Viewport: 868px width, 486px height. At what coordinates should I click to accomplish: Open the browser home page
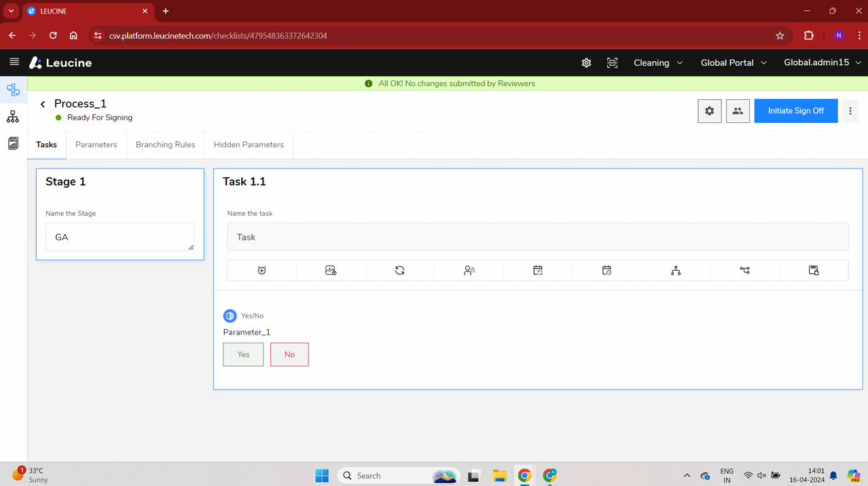click(x=73, y=35)
